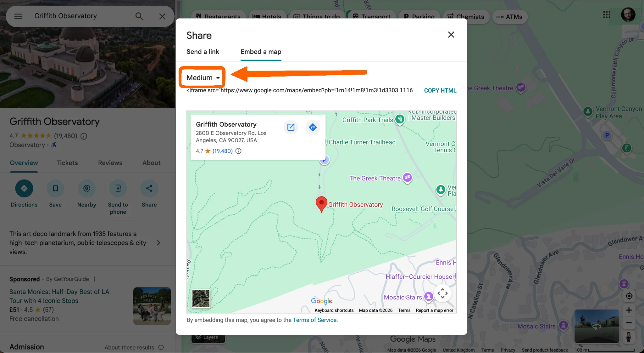The height and width of the screenshot is (353, 644).
Task: Click About these results info icon
Action: point(161,347)
